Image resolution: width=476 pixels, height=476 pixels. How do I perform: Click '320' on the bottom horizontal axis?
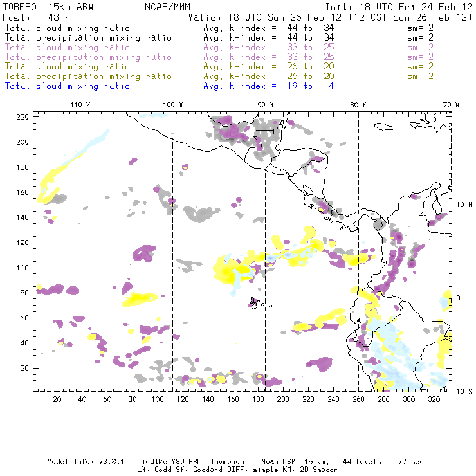[x=434, y=399]
